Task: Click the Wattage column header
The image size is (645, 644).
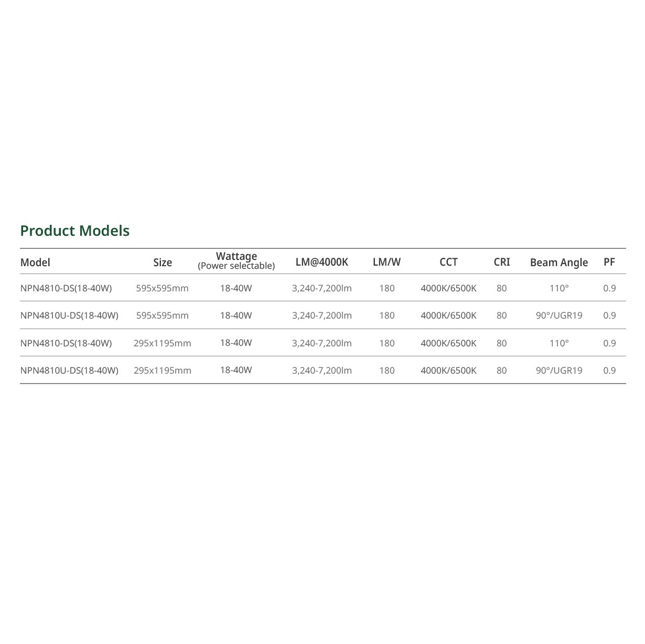Action: click(x=236, y=257)
